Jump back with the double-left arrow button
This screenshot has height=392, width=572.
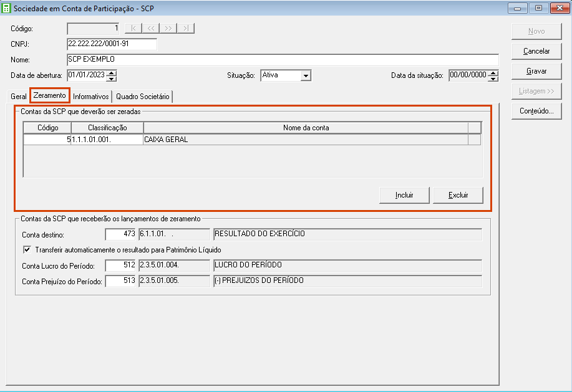coord(151,29)
